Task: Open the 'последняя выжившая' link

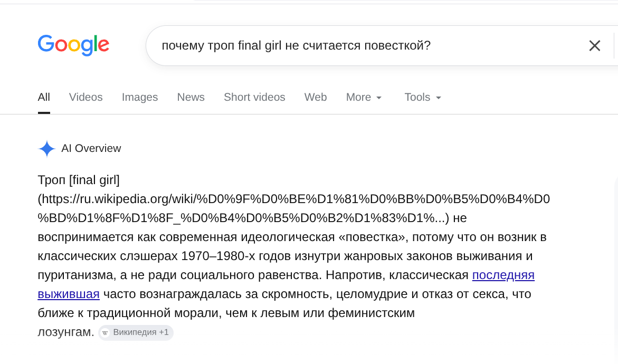Action: tap(503, 275)
